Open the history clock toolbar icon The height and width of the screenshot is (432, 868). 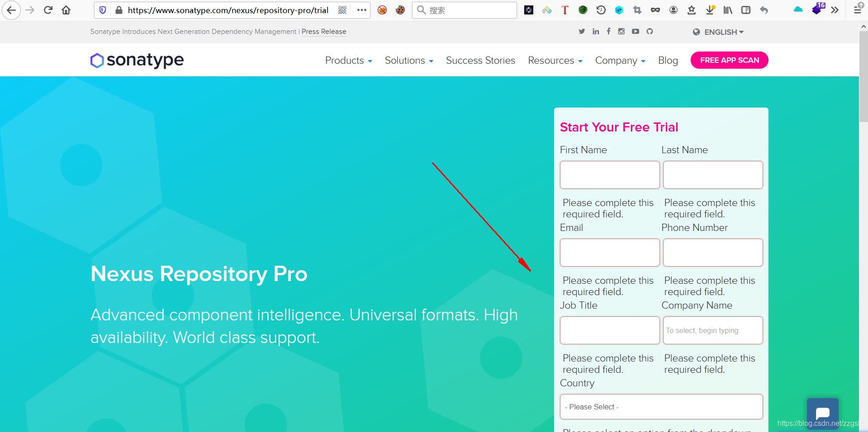(601, 10)
